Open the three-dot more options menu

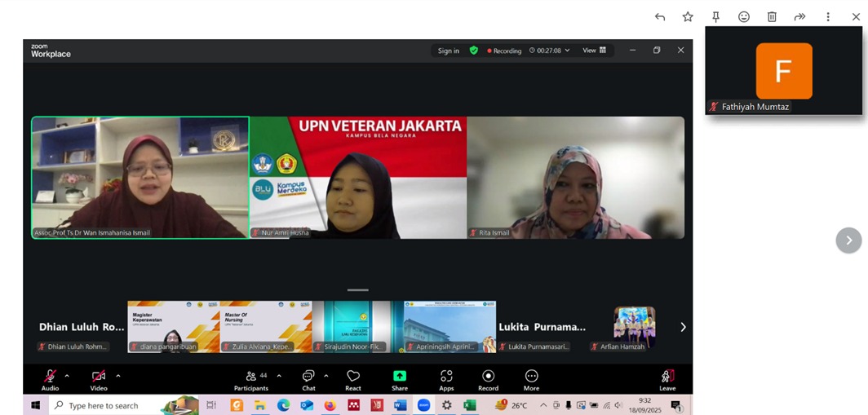pyautogui.click(x=828, y=16)
